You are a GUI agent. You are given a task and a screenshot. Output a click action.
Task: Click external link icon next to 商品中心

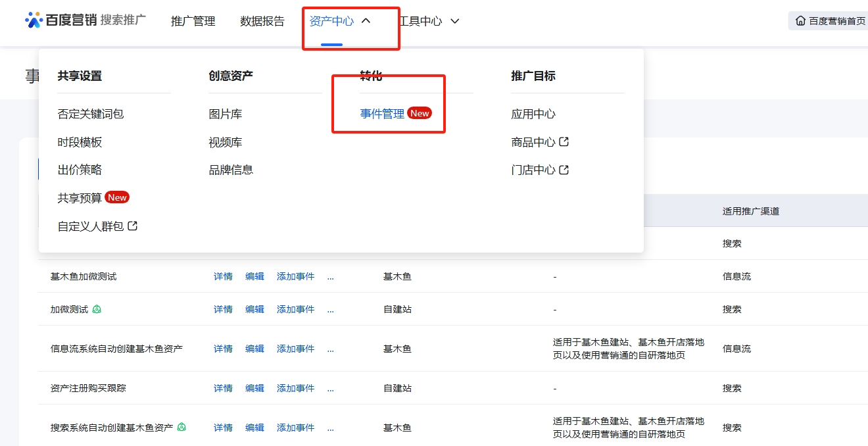point(564,141)
